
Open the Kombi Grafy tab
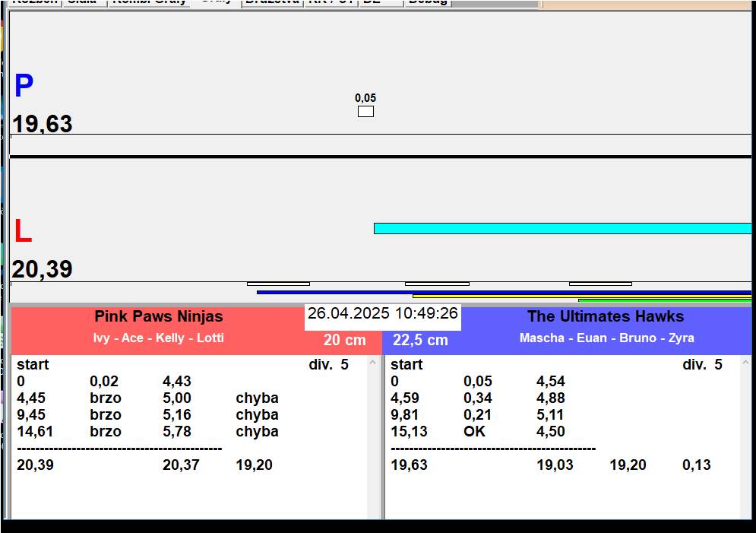[x=149, y=2]
